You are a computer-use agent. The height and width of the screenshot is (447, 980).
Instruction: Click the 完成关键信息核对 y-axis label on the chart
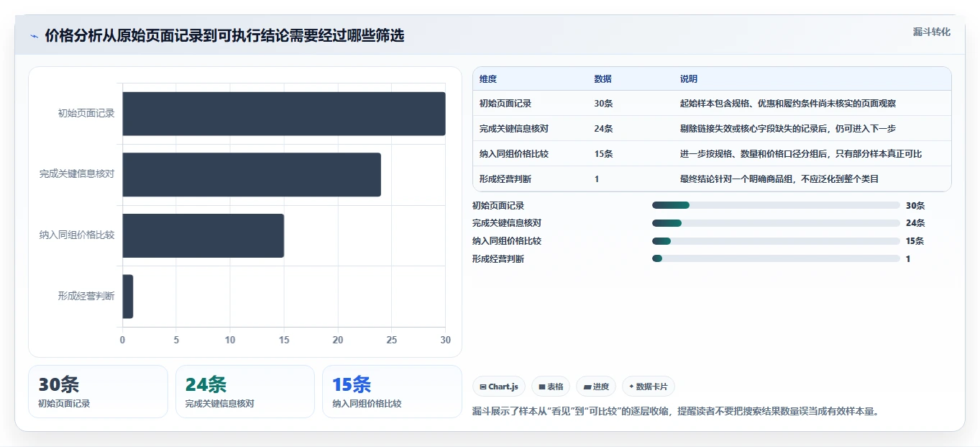(77, 174)
